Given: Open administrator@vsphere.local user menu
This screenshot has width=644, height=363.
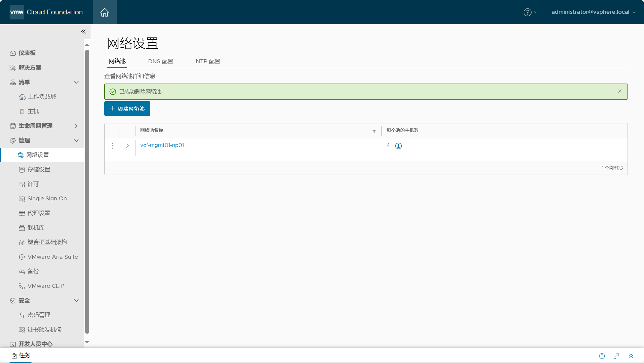Looking at the screenshot, I should (593, 12).
